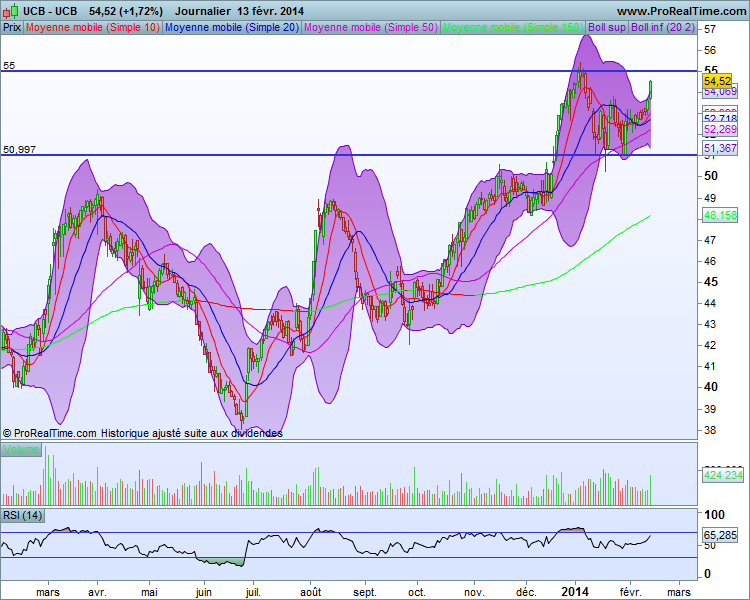Open the Moyenne mobile (Simple 50) label
Screen dimensions: 750x600
[x=371, y=27]
